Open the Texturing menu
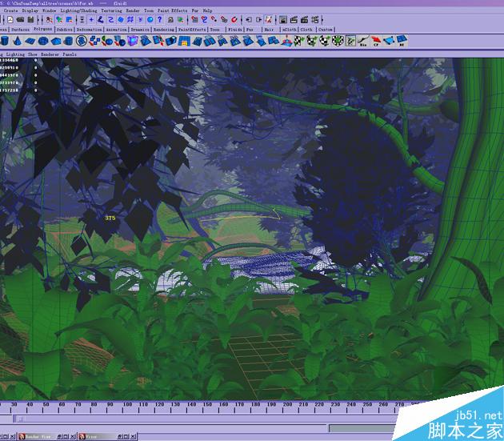 click(x=111, y=10)
